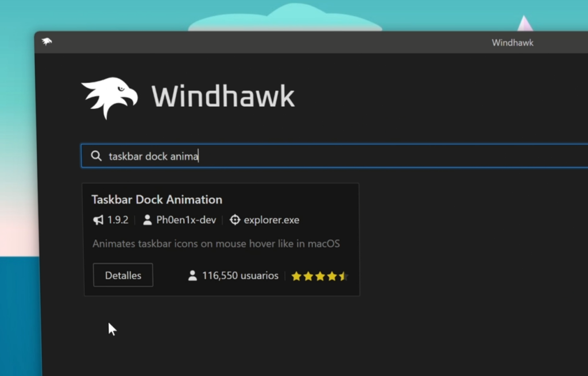This screenshot has height=376, width=588.
Task: Focus the mod search input field
Action: click(x=335, y=156)
